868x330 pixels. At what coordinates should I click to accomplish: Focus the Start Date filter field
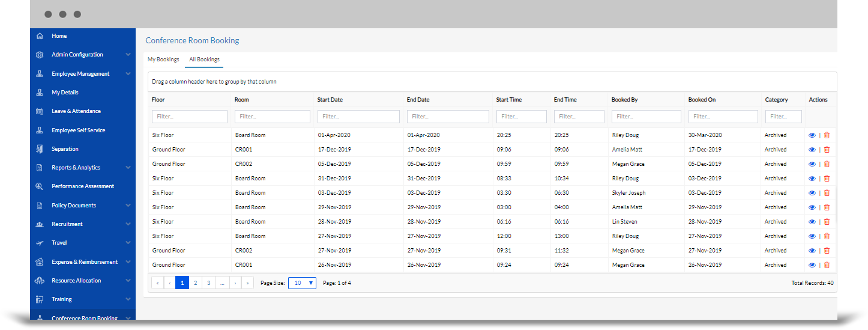coord(358,117)
